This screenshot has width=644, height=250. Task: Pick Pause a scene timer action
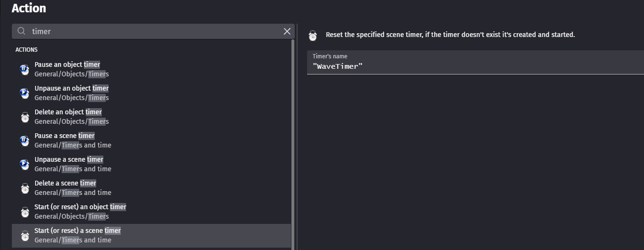click(x=64, y=136)
